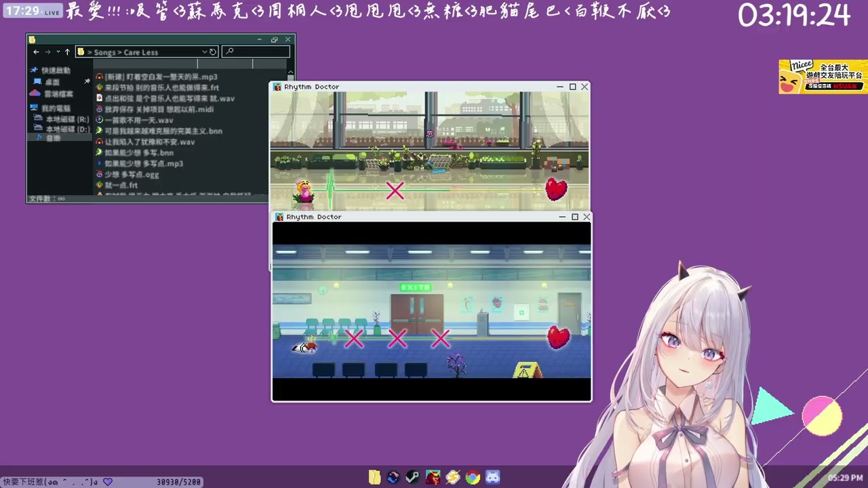Click the heart in upper Rhythm Doctor window
This screenshot has width=868, height=488.
[556, 189]
